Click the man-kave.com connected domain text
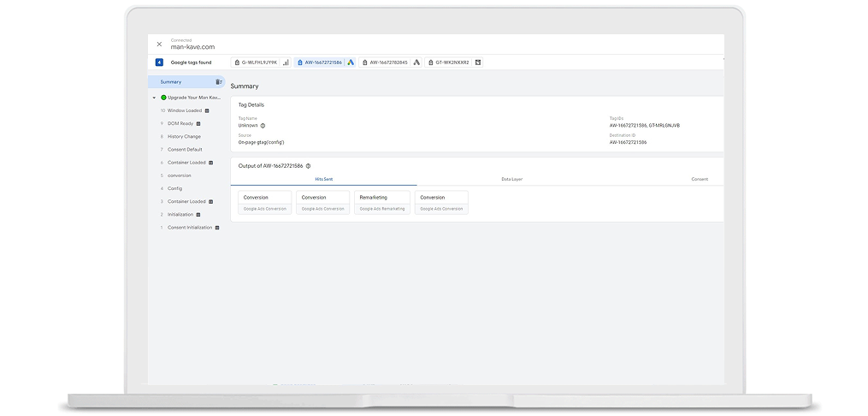 [x=192, y=48]
